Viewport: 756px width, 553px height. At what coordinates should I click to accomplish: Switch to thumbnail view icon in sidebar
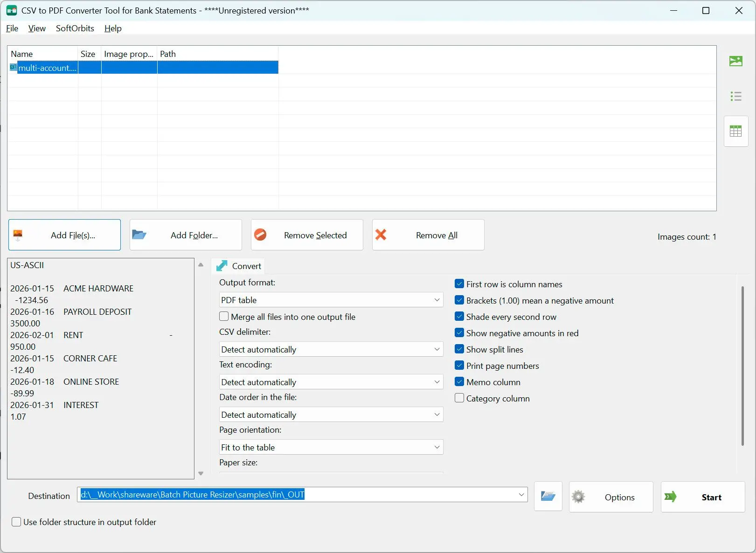tap(735, 61)
